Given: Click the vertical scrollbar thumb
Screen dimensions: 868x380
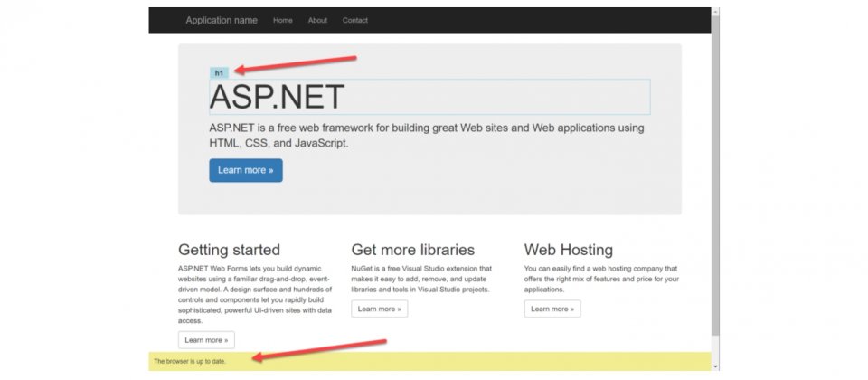Looking at the screenshot, I should [x=715, y=176].
